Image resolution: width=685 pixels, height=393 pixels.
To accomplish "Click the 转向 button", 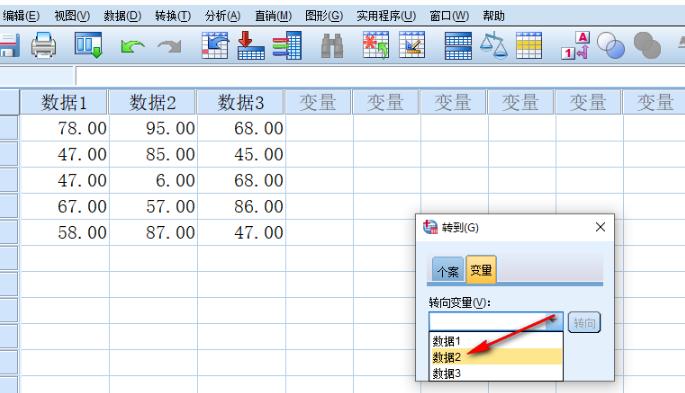I will point(584,323).
